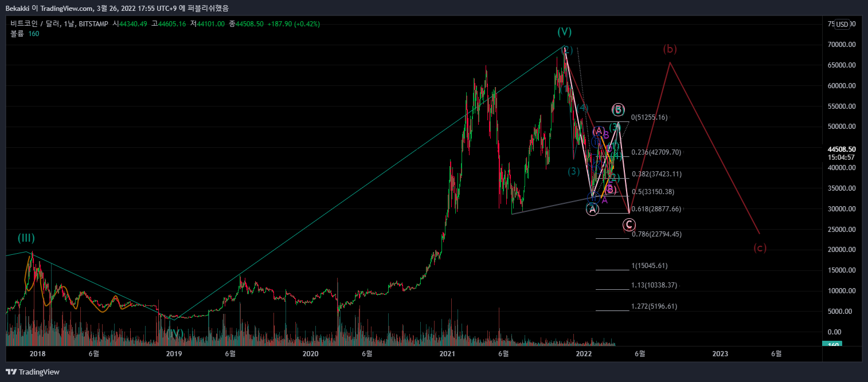
Task: Click the change value +187.90 (+0.42%)
Action: 294,24
